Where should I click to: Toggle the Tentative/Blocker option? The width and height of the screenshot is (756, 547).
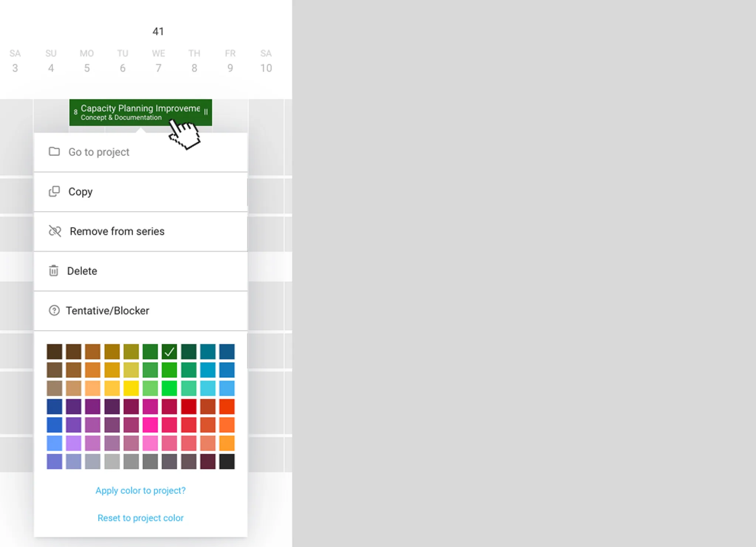[141, 311]
